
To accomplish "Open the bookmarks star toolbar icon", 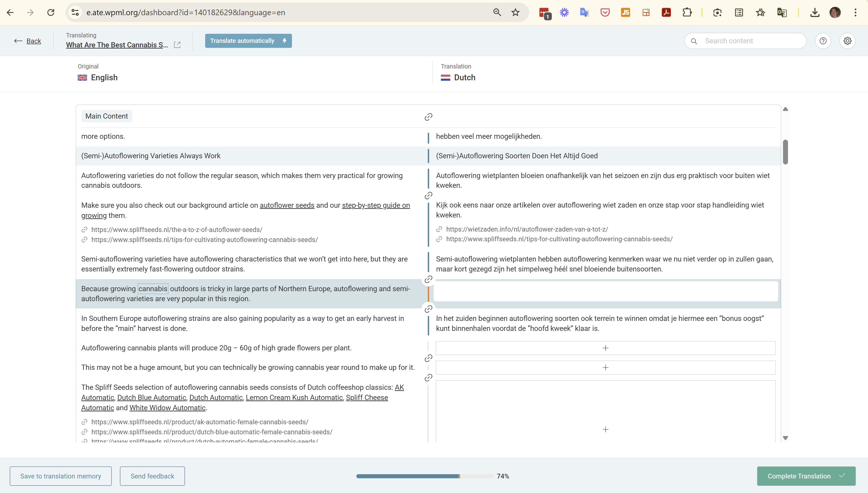I will 760,12.
